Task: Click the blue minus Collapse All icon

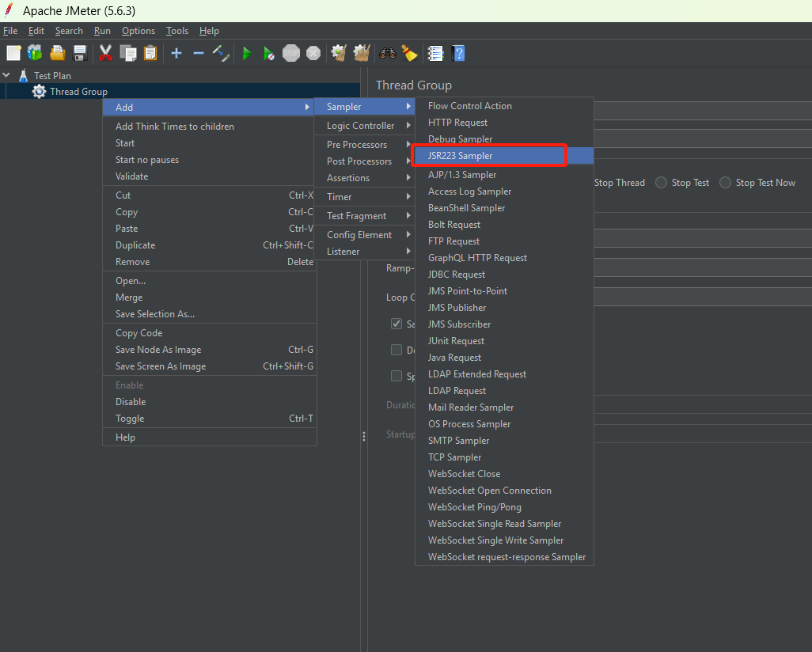Action: [x=199, y=53]
